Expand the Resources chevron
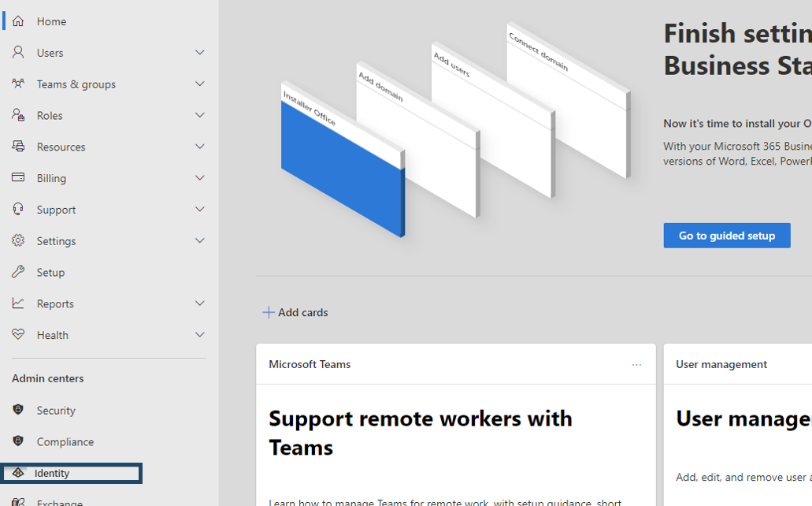The image size is (812, 506). (199, 146)
